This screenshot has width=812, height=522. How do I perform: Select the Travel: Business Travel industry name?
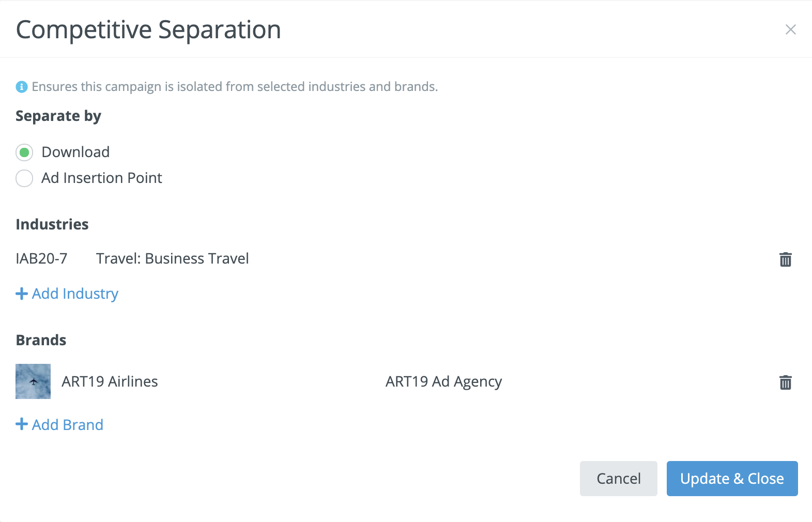[x=172, y=258]
